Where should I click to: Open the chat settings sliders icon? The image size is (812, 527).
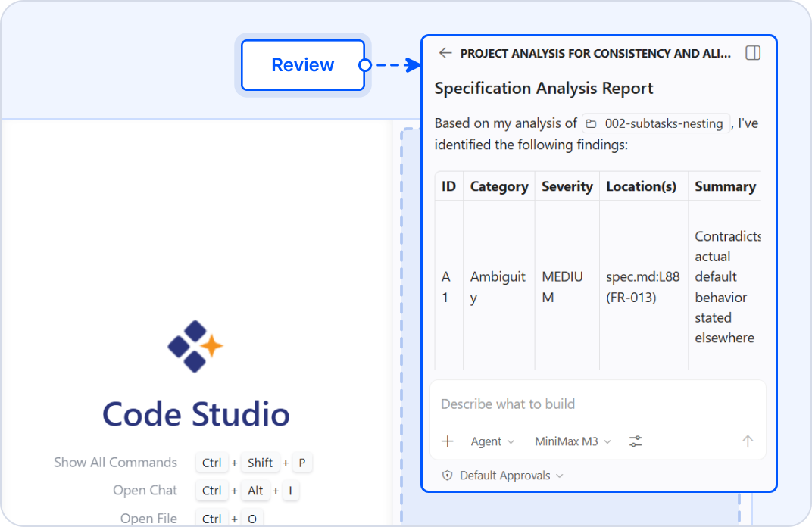point(636,441)
